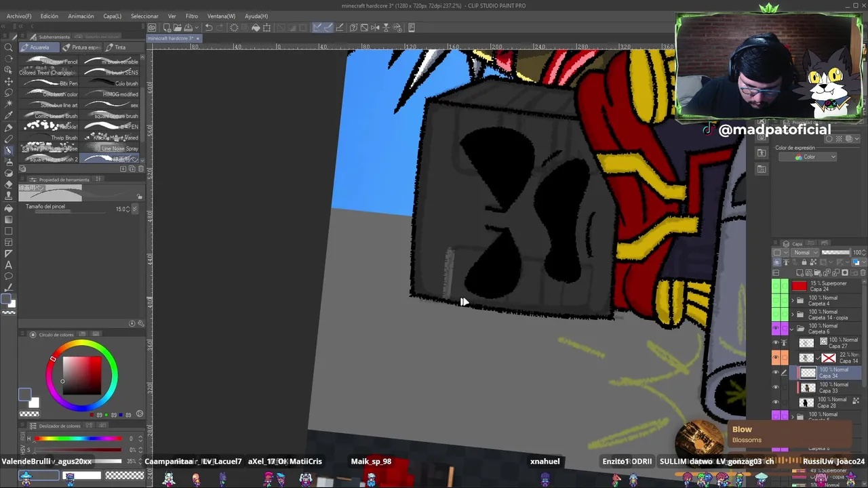Redo the action from toolbar
Viewport: 868px width, 488px height.
click(x=220, y=28)
